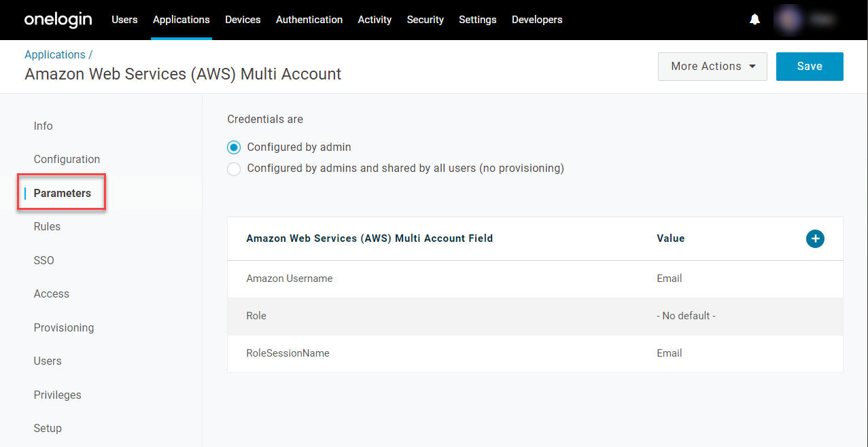Open the notifications bell

pos(754,20)
